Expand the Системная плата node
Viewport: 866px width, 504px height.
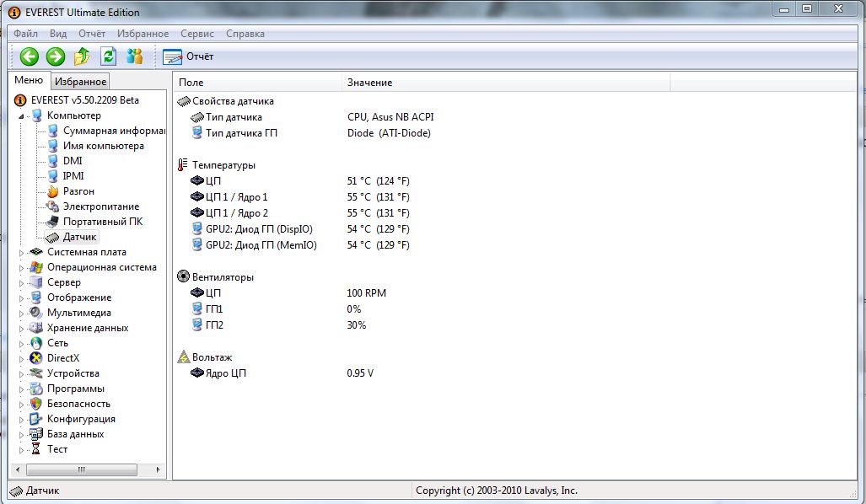click(22, 253)
